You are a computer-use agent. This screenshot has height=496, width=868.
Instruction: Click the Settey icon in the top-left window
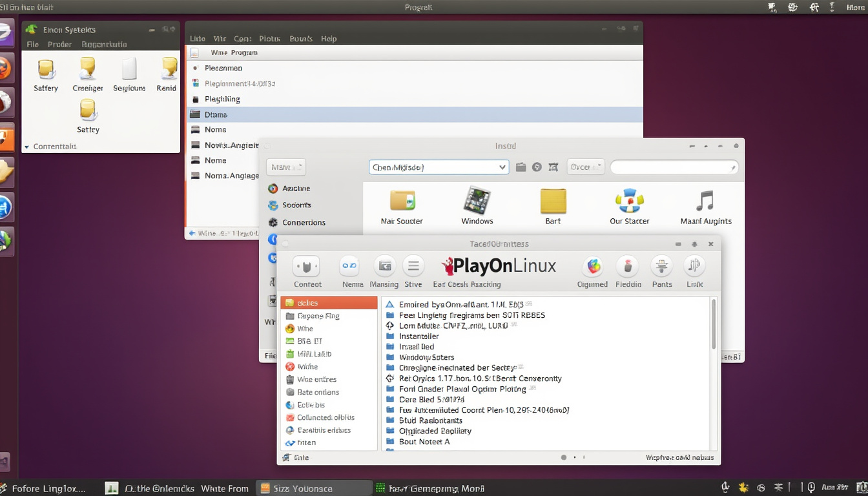88,110
